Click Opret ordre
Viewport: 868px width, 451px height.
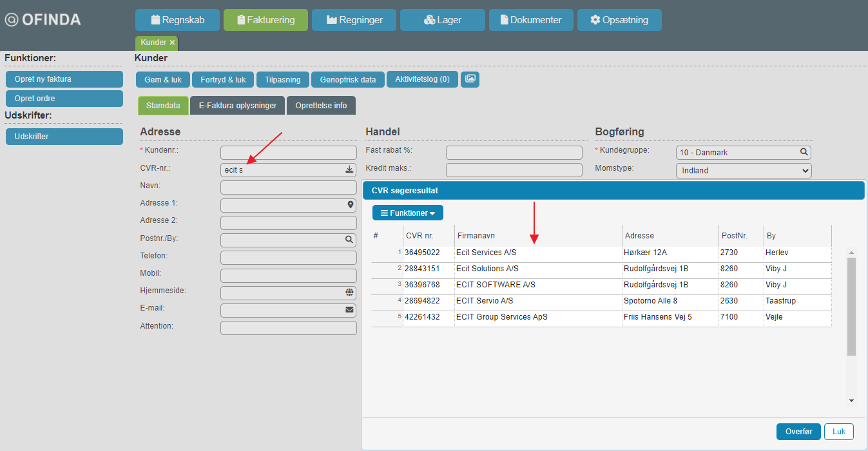tap(64, 99)
